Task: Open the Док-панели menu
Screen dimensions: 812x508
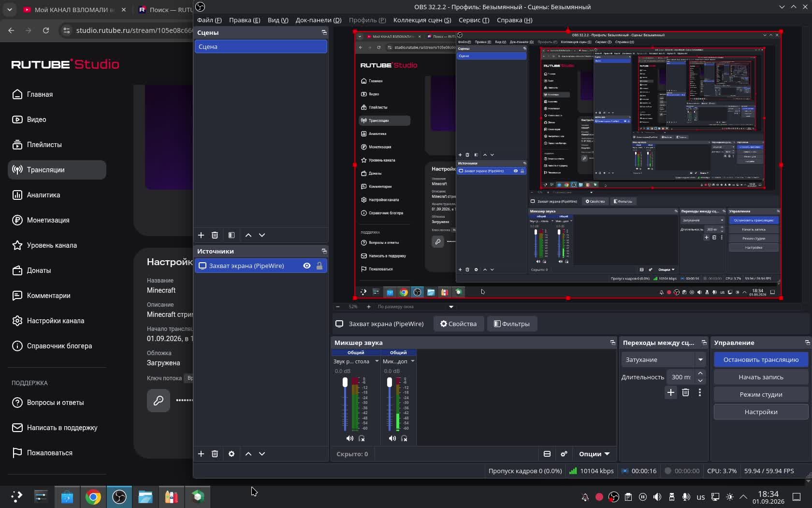Action: click(x=319, y=20)
